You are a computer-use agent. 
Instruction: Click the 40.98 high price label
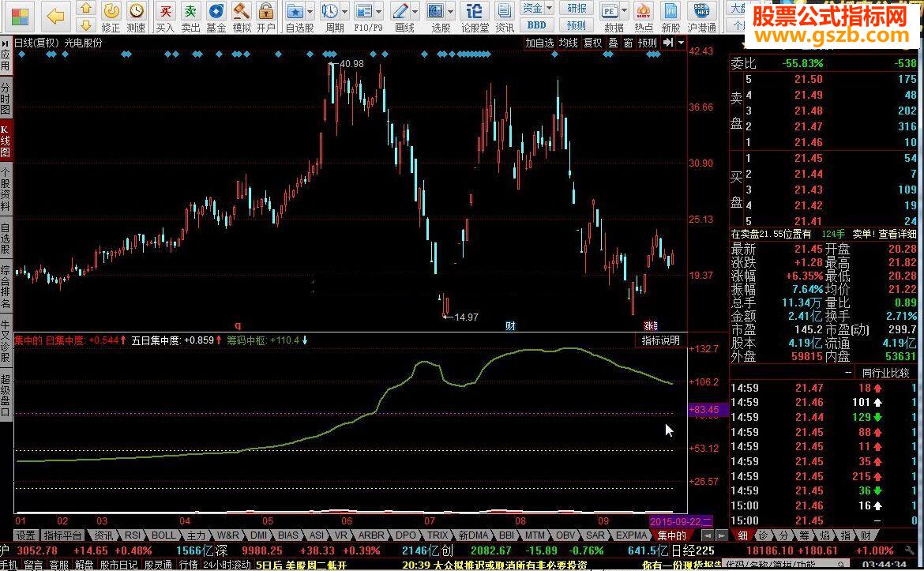351,64
